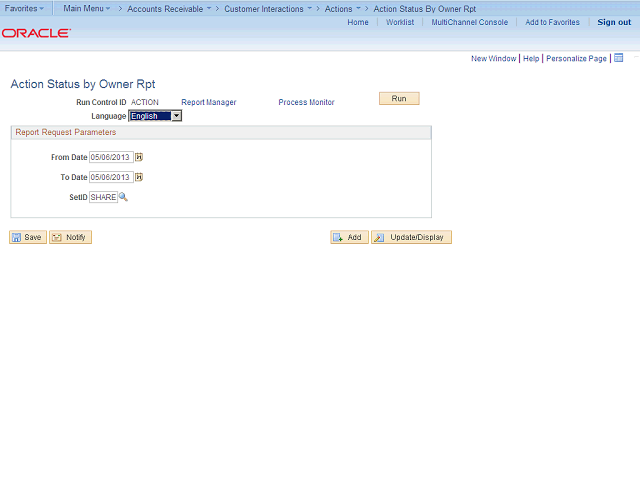Screen dimensions: 640x480
Task: Click the Action Status by Owner Rpt title
Action: click(x=83, y=84)
